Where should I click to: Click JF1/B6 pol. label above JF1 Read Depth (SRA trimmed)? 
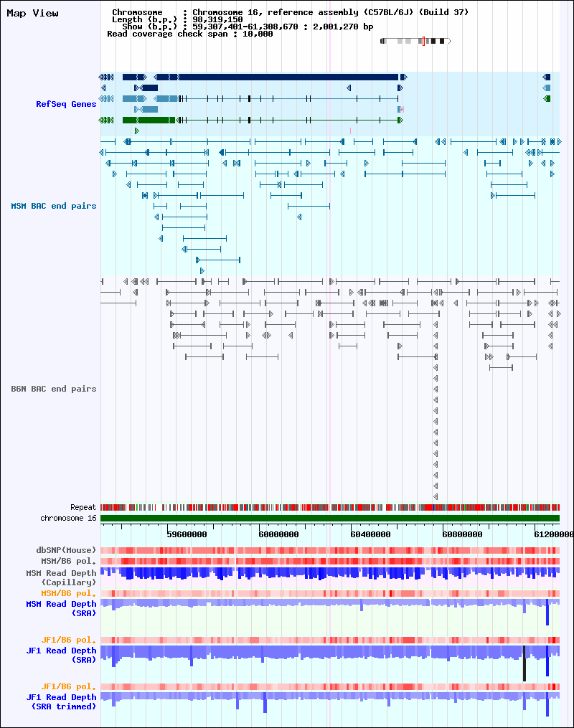[69, 686]
